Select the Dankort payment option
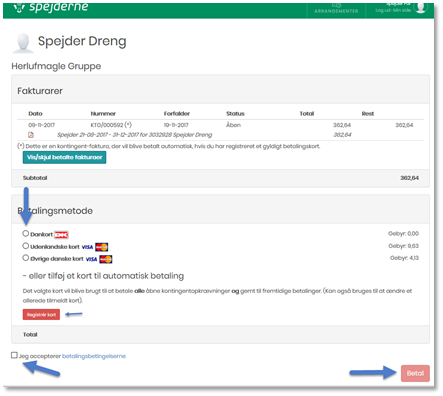Image resolution: width=443 pixels, height=396 pixels. (x=26, y=233)
